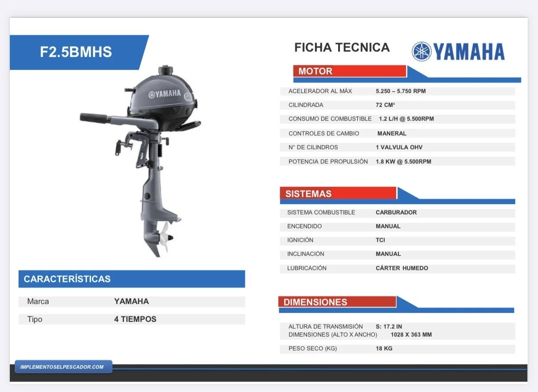Select the 4 TIEMPOS value
This screenshot has height=392, width=538.
[x=135, y=319]
